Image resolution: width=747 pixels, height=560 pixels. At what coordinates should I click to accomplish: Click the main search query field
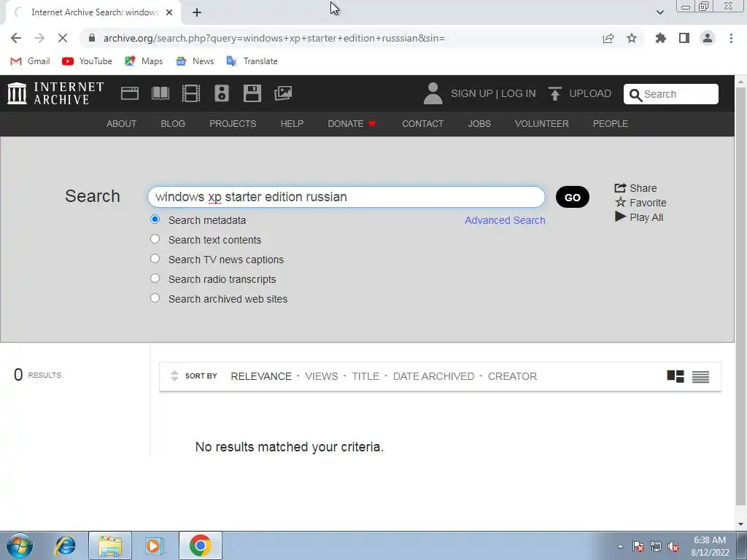347,197
